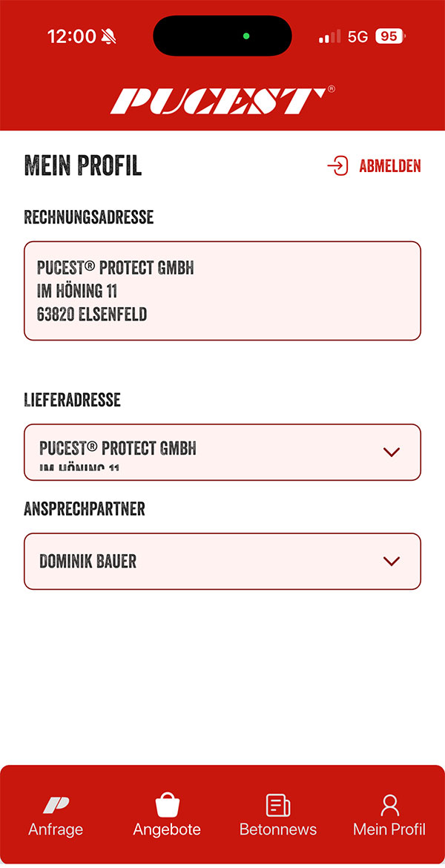445x868 pixels.
Task: Tap the muted bell status icon
Action: (109, 36)
